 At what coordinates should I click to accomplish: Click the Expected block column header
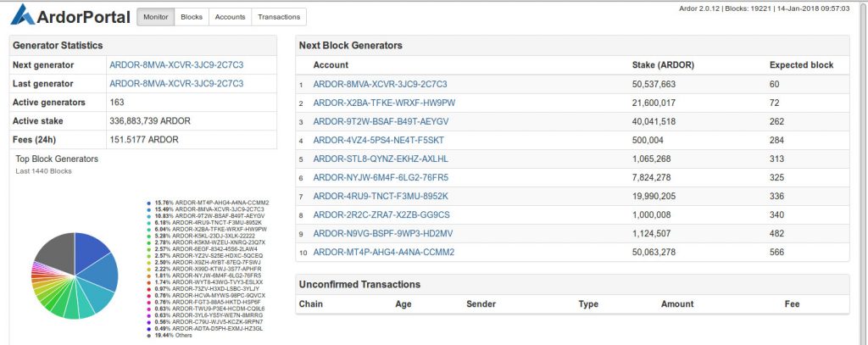click(801, 64)
